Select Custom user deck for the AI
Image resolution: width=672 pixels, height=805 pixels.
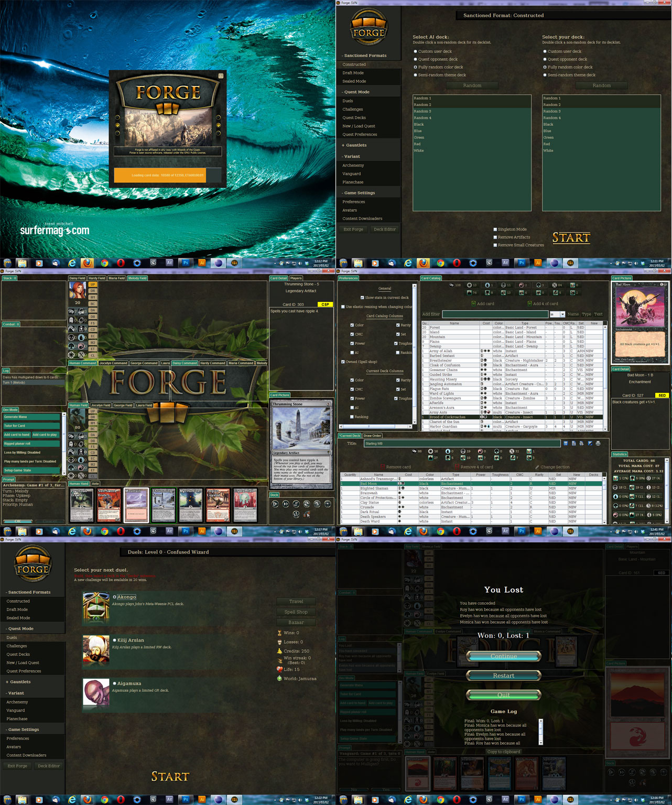click(416, 51)
